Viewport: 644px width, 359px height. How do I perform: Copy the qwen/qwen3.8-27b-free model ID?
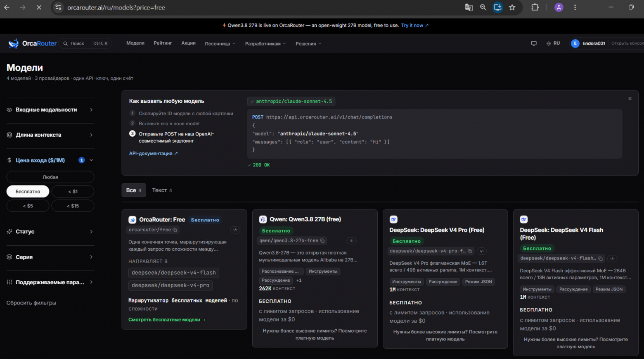click(322, 241)
